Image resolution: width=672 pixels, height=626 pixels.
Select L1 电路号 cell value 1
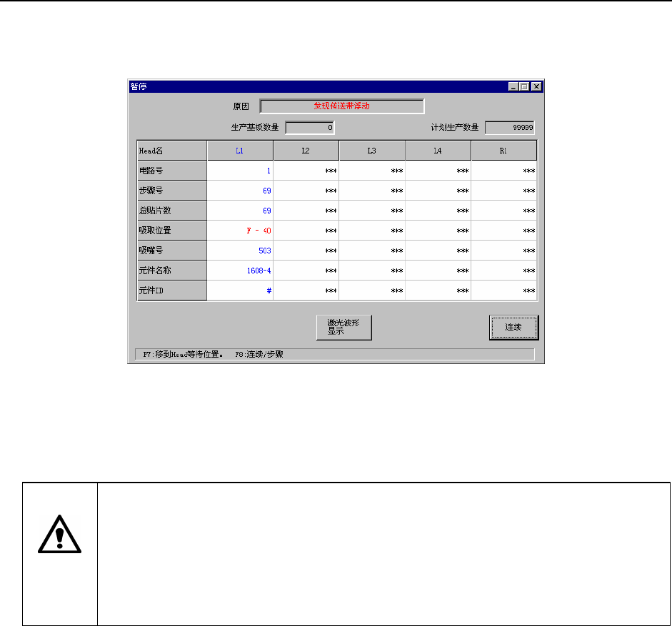(240, 171)
